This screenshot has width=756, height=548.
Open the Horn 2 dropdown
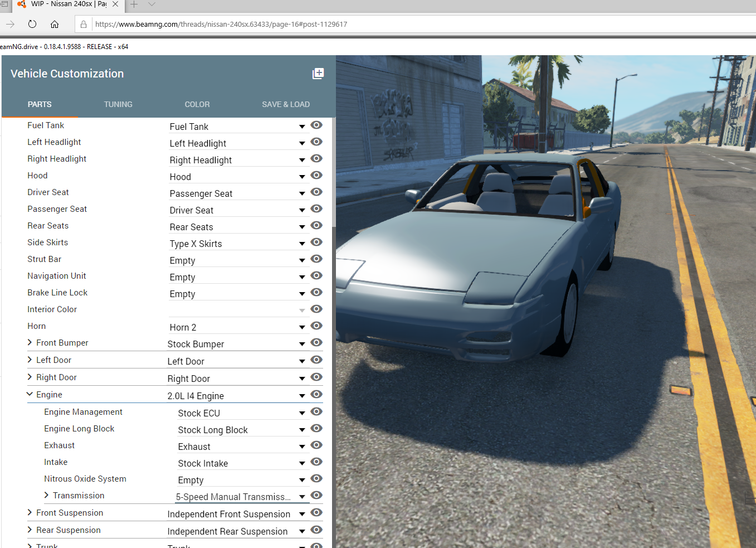[238, 327]
